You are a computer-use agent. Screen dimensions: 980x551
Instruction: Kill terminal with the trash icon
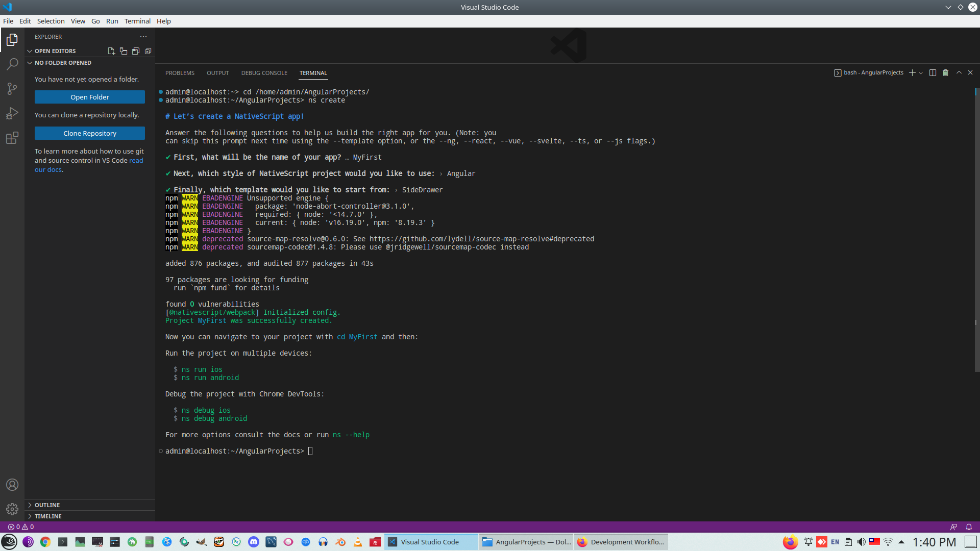coord(945,73)
